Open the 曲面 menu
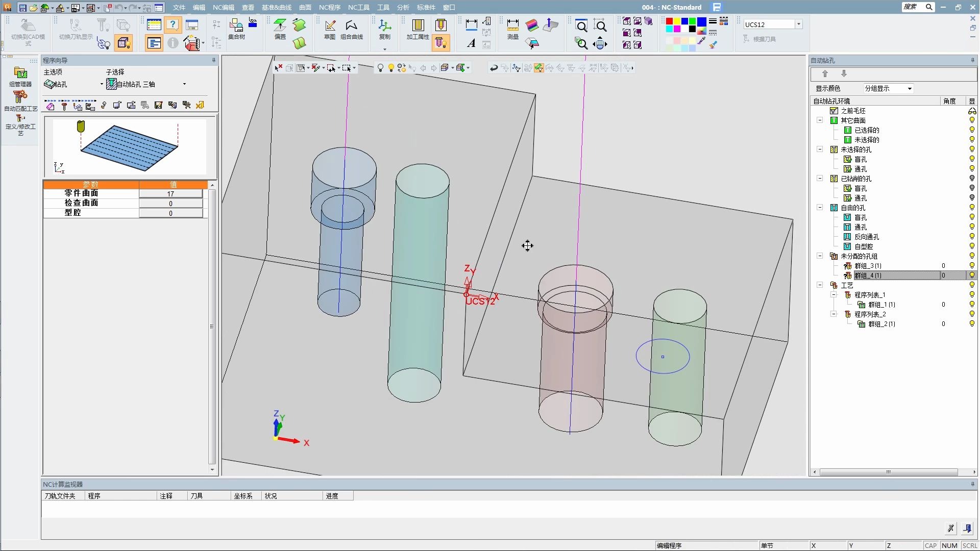The height and width of the screenshot is (551, 980). [x=305, y=7]
